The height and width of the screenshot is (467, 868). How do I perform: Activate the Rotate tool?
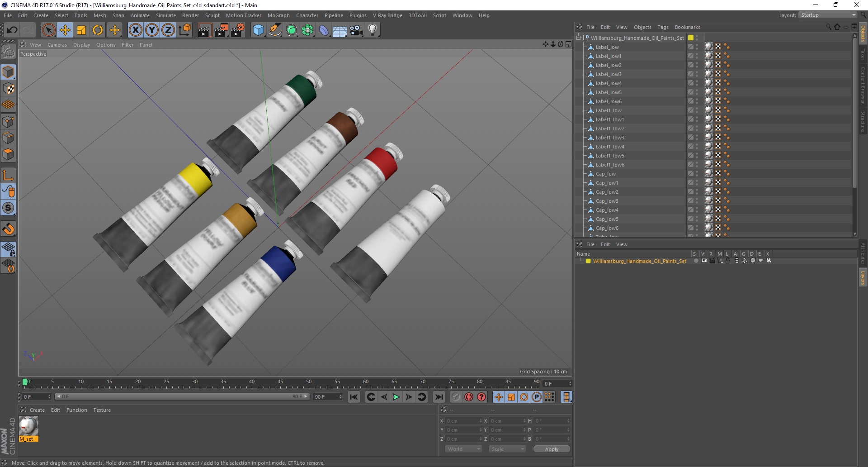tap(98, 30)
